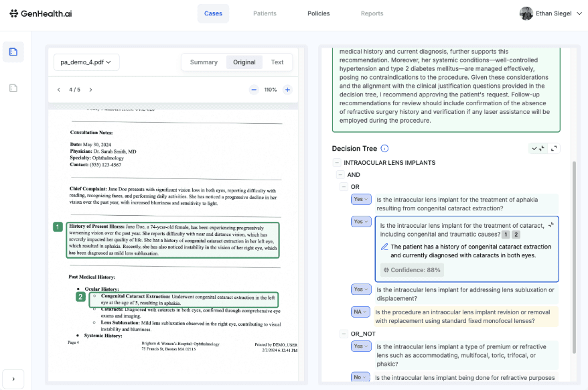This screenshot has width=588, height=390.
Task: Click the right panel's vertical scrollbar
Action: tap(574, 257)
